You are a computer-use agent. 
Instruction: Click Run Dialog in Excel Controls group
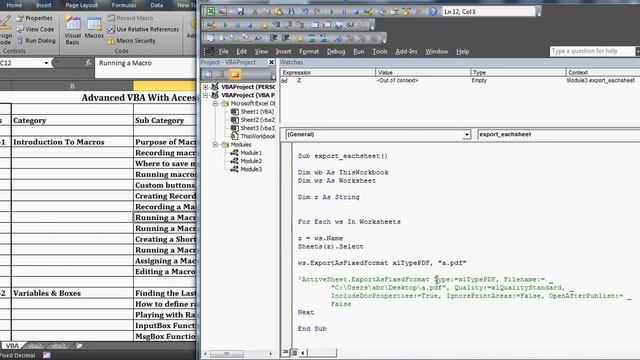(36, 41)
